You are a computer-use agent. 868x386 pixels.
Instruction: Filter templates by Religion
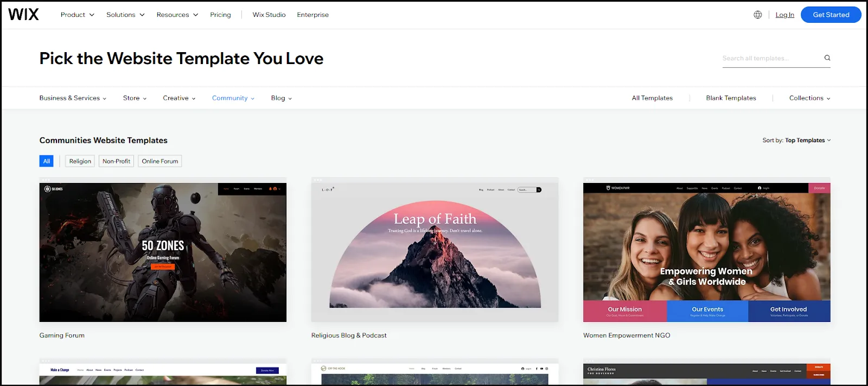pyautogui.click(x=80, y=161)
